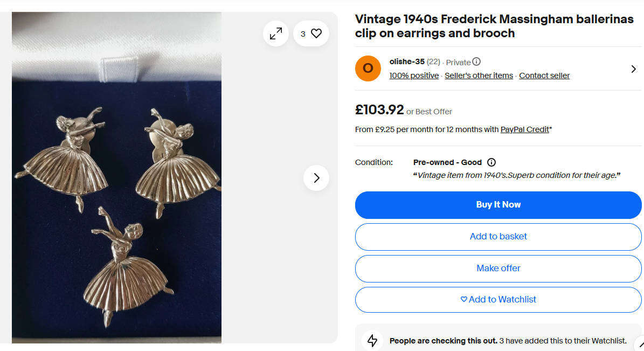Click the ballerina brooch product photo
Image resolution: width=644 pixels, height=351 pixels.
(x=116, y=178)
